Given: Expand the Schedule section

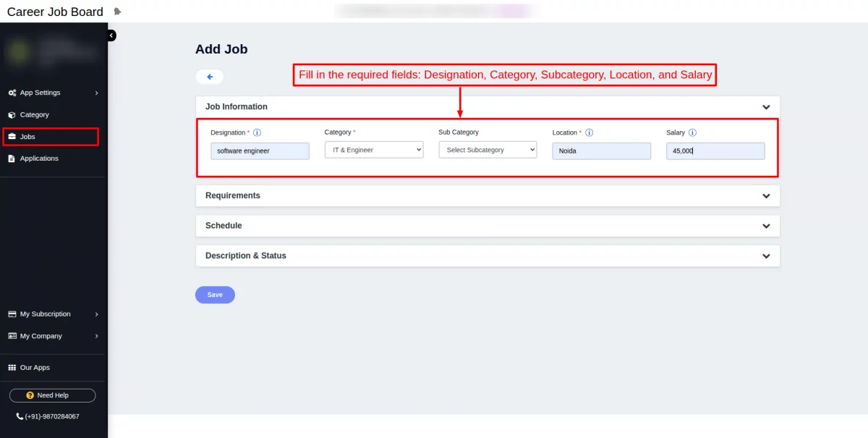Looking at the screenshot, I should tap(766, 225).
